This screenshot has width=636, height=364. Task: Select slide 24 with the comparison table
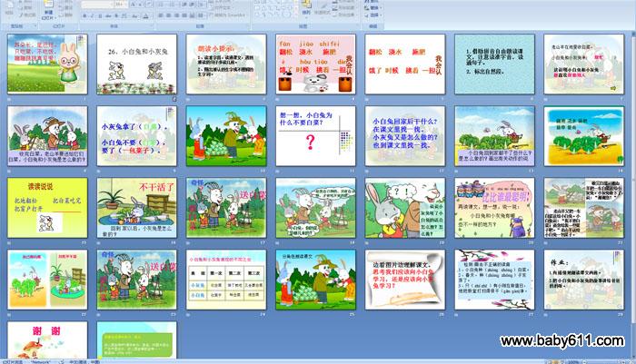coord(226,280)
